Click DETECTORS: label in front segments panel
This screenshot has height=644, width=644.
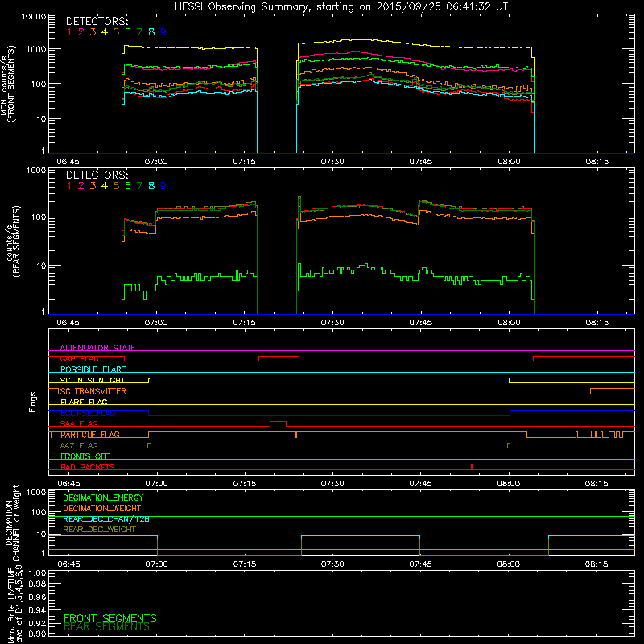click(x=97, y=21)
